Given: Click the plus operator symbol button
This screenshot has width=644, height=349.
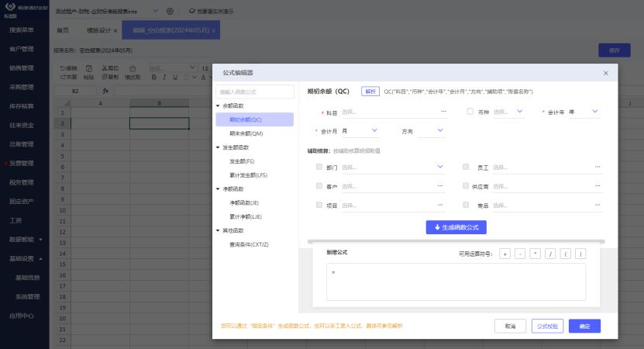Looking at the screenshot, I should tap(505, 254).
